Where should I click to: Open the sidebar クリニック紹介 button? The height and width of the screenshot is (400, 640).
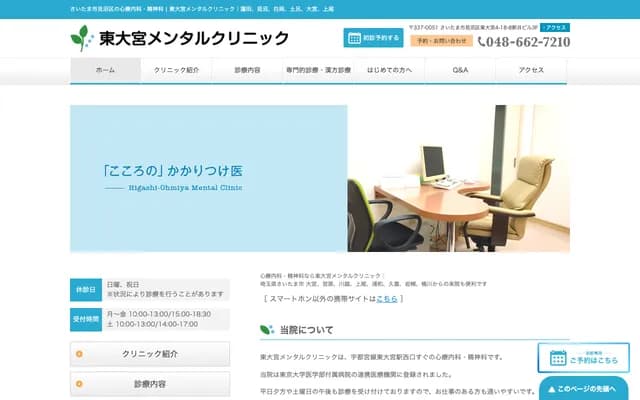tap(150, 354)
